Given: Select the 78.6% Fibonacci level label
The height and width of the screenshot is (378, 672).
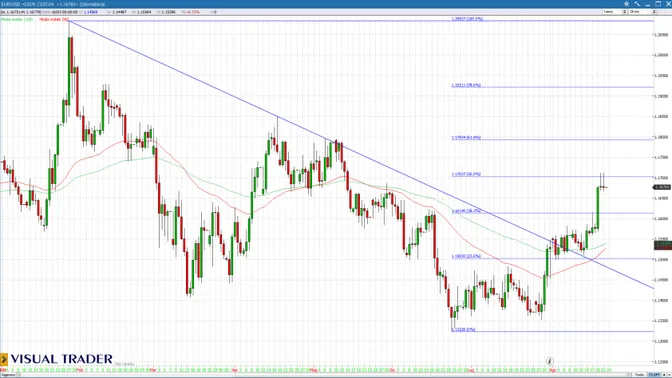Looking at the screenshot, I should [x=466, y=85].
